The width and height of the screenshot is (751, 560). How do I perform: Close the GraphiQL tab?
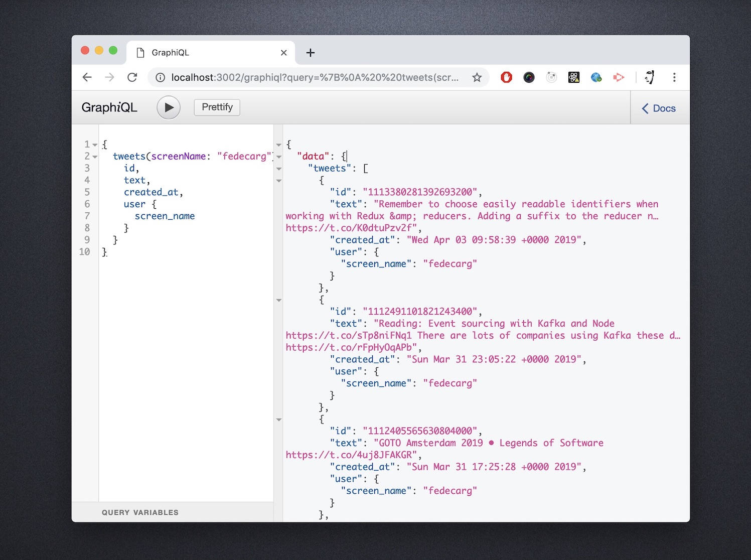click(284, 53)
